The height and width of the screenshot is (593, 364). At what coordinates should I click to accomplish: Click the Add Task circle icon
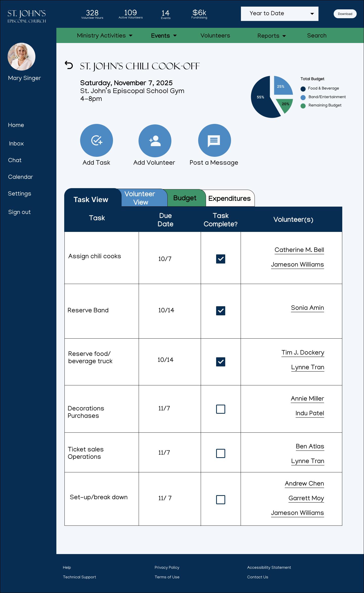click(97, 140)
